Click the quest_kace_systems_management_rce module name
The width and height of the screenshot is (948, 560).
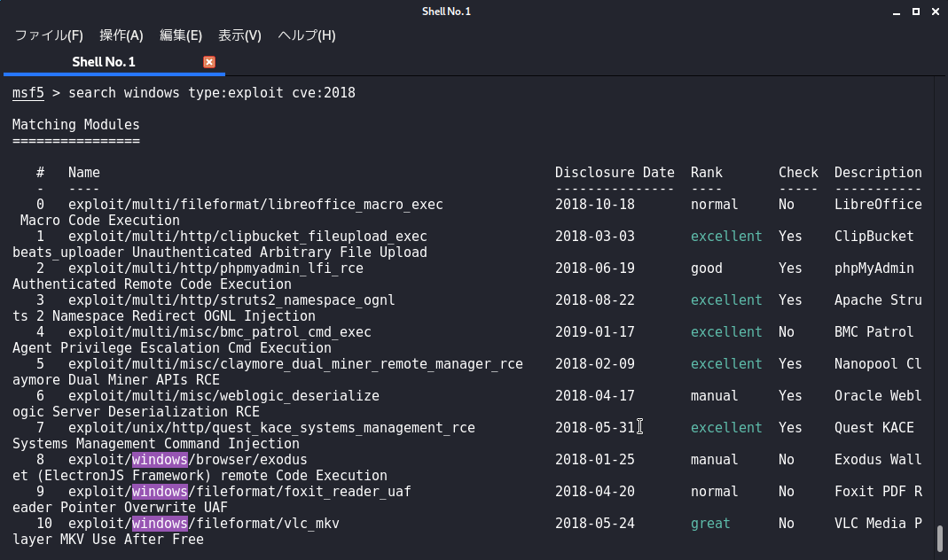pos(271,428)
